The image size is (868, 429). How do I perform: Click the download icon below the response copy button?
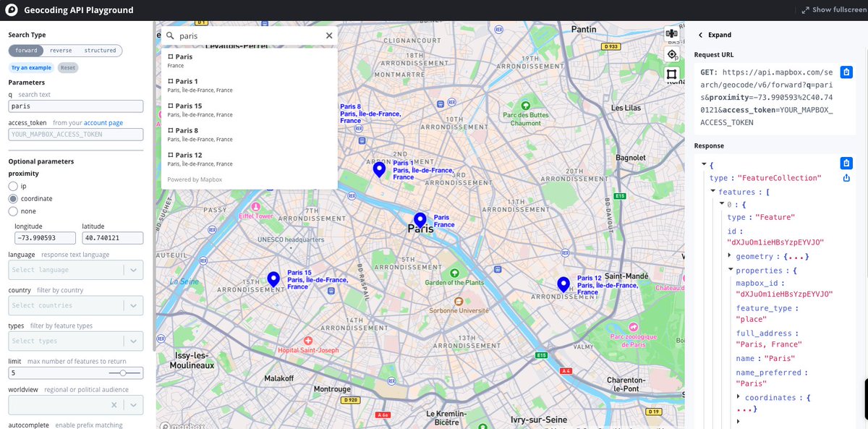click(x=846, y=177)
